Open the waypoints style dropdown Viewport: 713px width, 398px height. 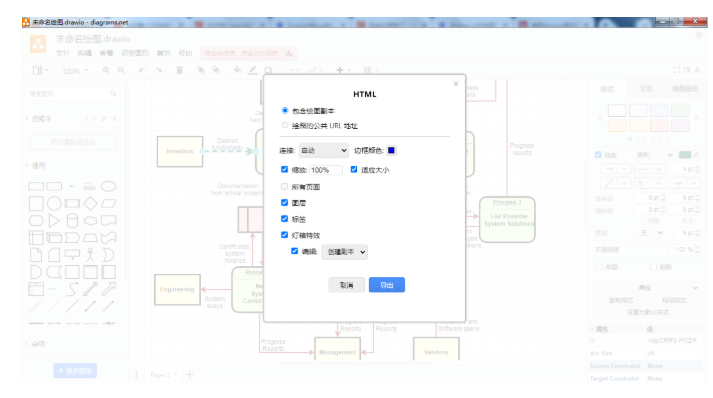[x=315, y=70]
